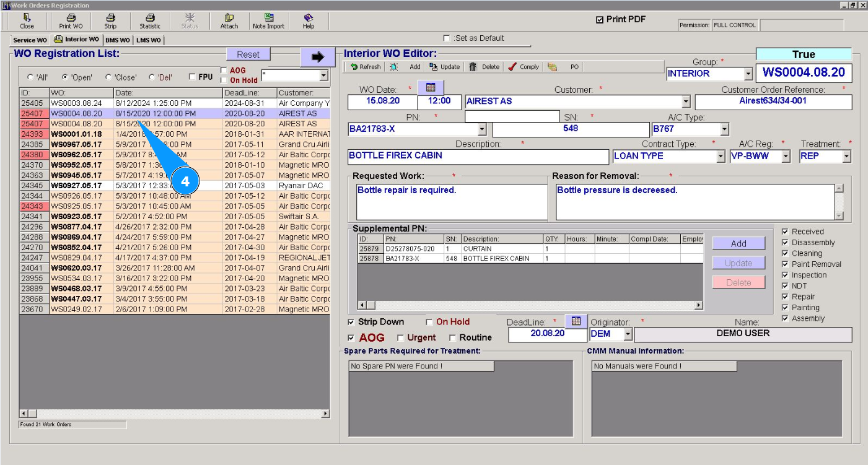
Task: Open the Strip toolbar icon
Action: point(110,21)
